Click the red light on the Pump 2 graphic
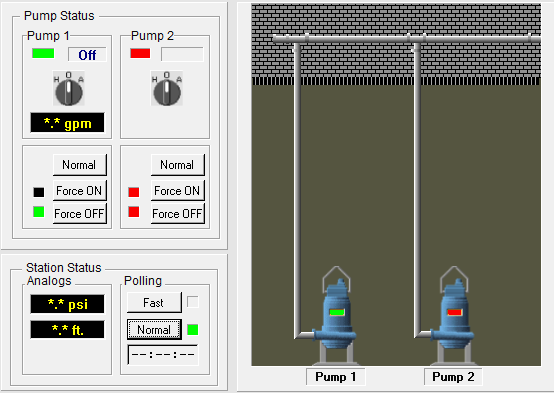This screenshot has height=393, width=554. tap(454, 312)
